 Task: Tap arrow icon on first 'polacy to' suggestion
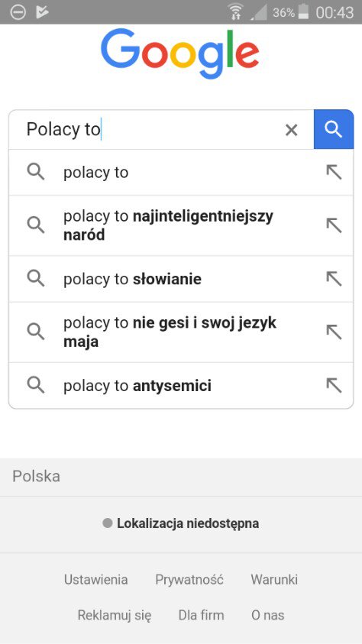click(x=334, y=173)
